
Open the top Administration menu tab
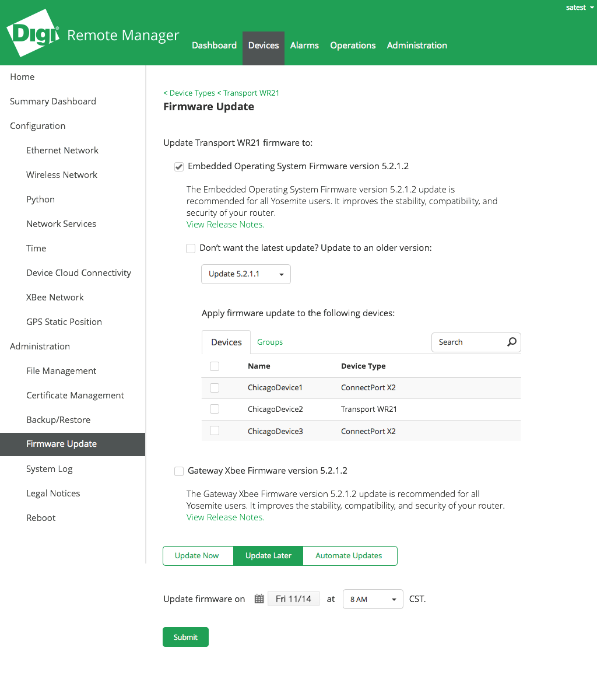click(417, 45)
